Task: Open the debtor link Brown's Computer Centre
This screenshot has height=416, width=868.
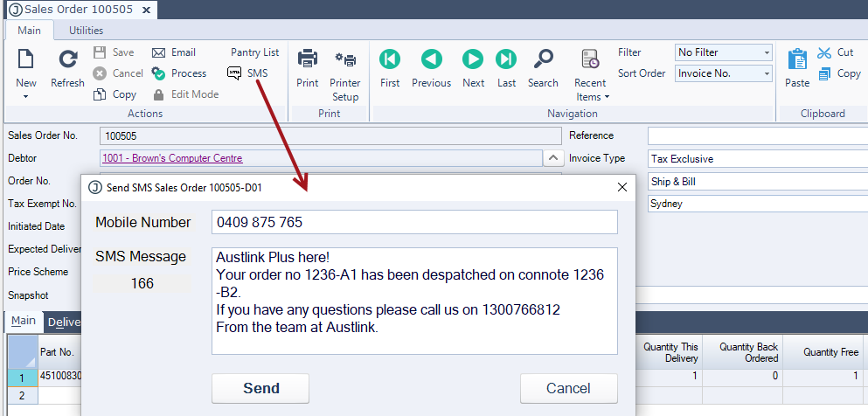Action: [172, 158]
